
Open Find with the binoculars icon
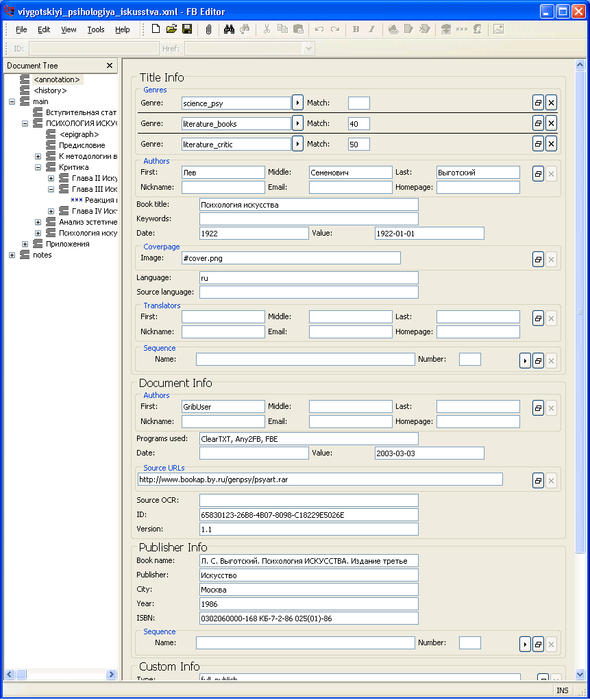pos(229,29)
